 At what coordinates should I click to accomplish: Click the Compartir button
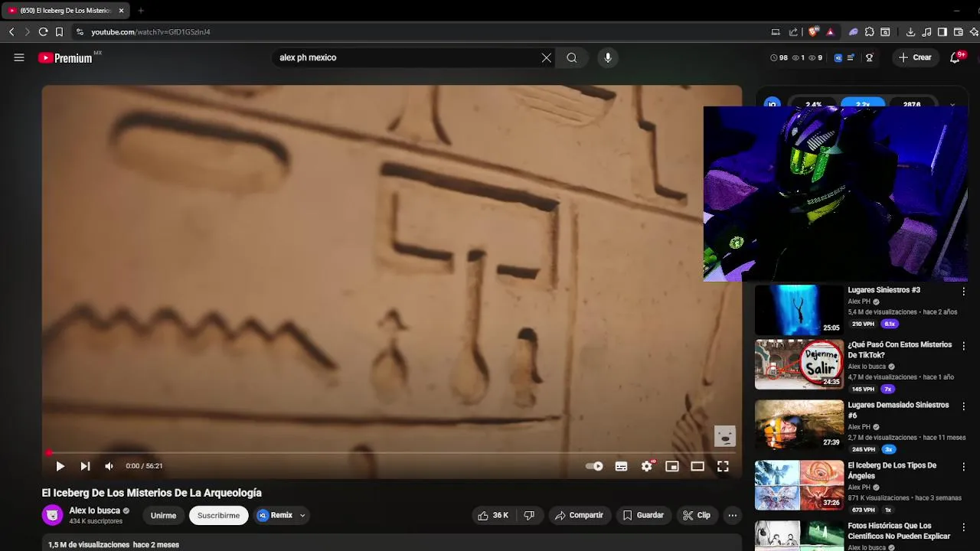579,515
